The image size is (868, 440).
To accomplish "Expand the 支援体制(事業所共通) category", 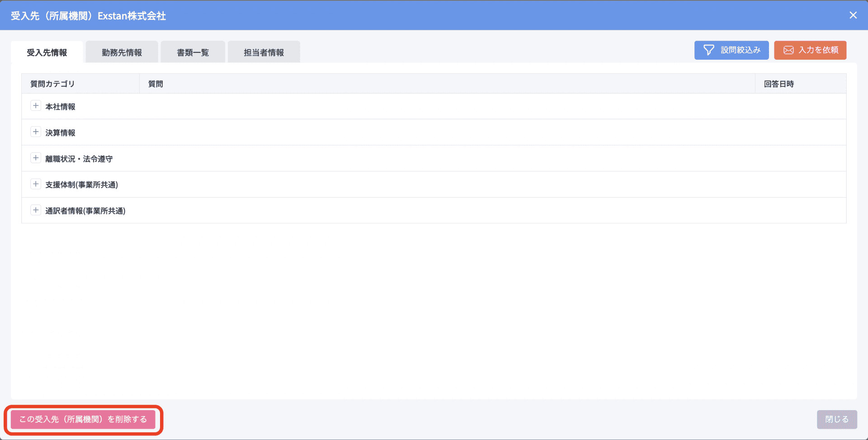I will (x=36, y=184).
